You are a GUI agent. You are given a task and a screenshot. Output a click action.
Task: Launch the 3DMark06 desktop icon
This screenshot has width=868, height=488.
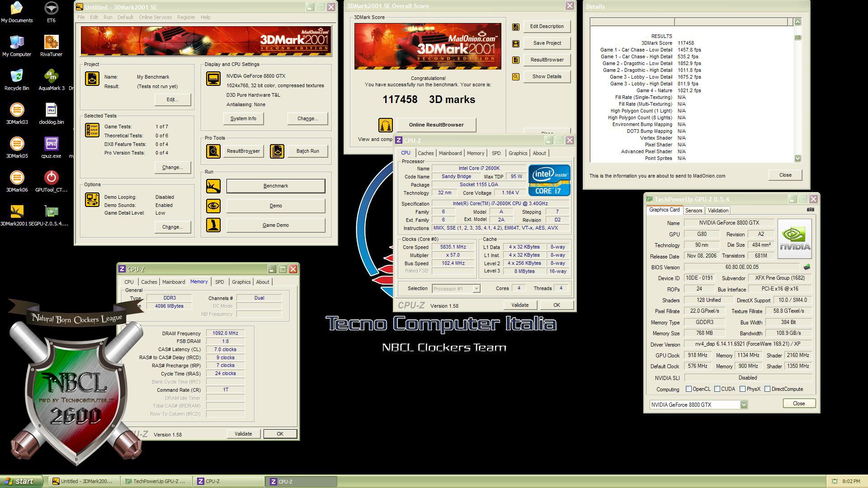pyautogui.click(x=17, y=182)
